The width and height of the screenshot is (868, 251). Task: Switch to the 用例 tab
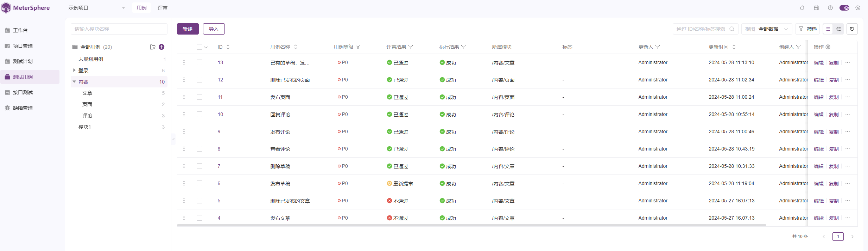(x=141, y=8)
